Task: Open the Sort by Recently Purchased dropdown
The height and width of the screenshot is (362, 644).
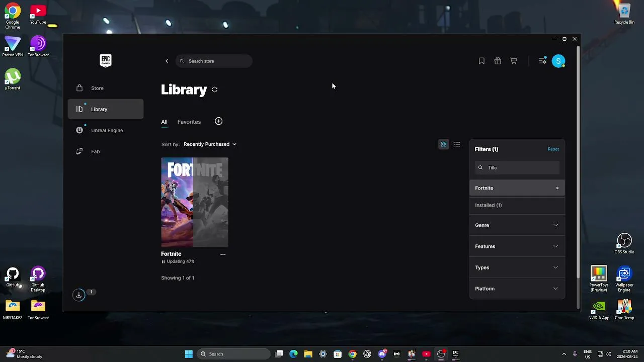Action: click(x=210, y=144)
